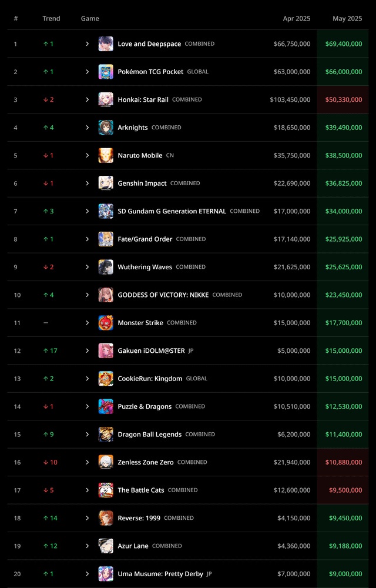
Task: Open the Uma Musume: Pretty Derby title link
Action: pyautogui.click(x=160, y=574)
